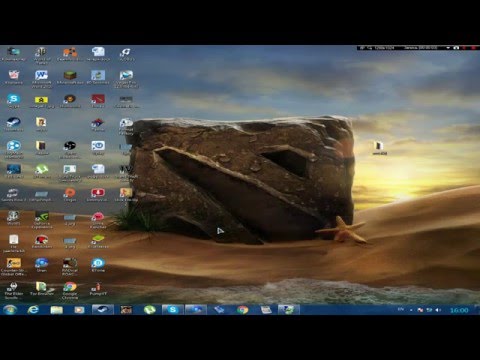Select the Minecraft grass block icon
This screenshot has height=360, width=480.
(70, 75)
